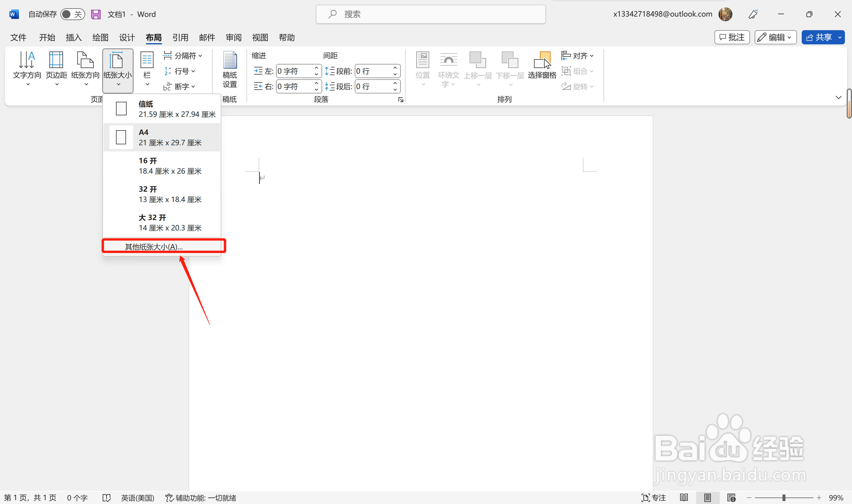
Task: Open the Selection Pane (选择窗格)
Action: coord(542,66)
